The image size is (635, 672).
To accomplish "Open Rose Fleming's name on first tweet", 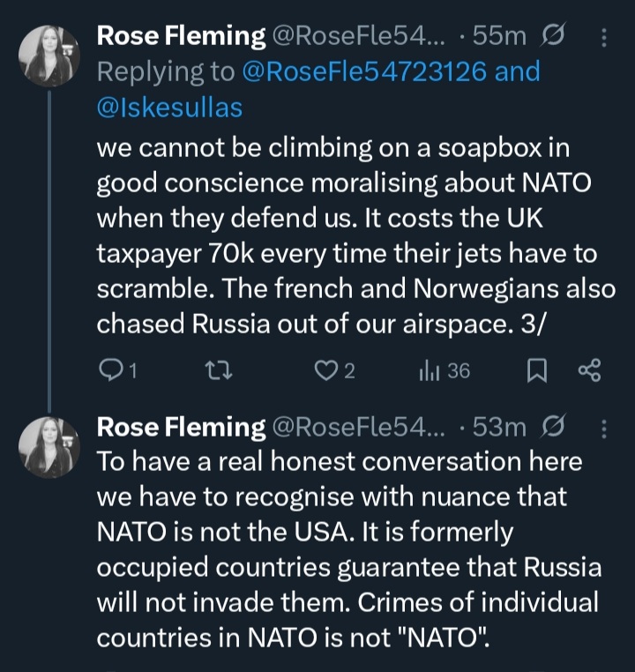I will tap(180, 36).
